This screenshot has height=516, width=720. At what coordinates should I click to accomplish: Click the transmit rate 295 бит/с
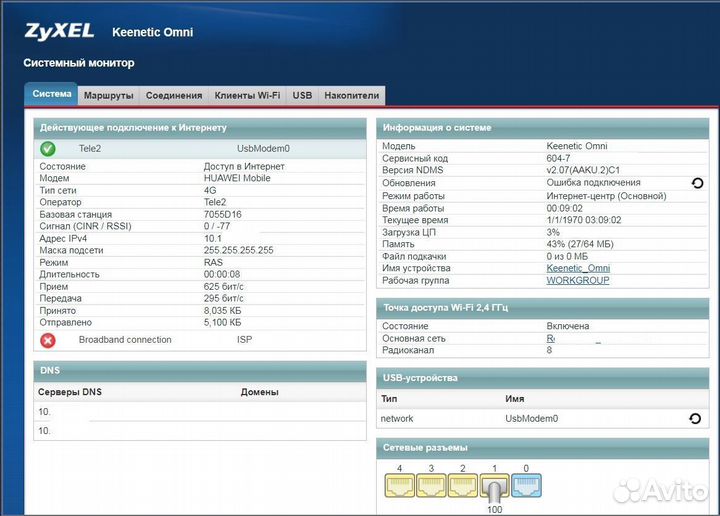tap(224, 298)
